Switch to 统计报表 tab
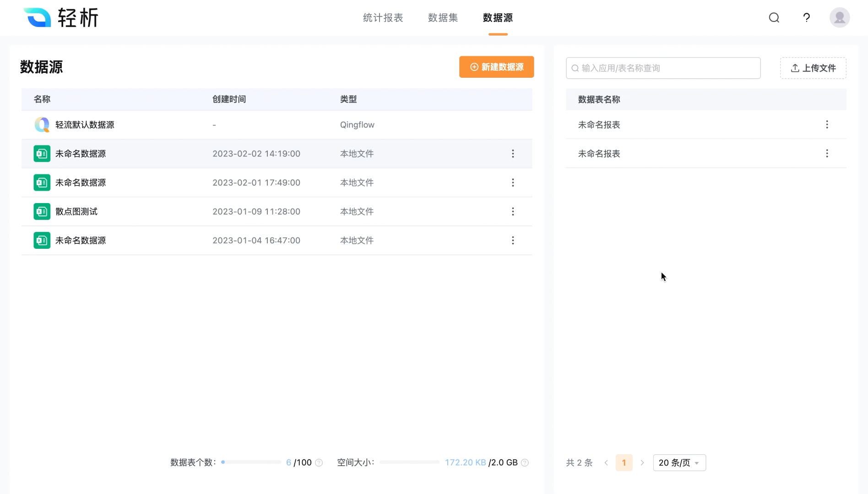Image resolution: width=868 pixels, height=494 pixels. (x=383, y=17)
